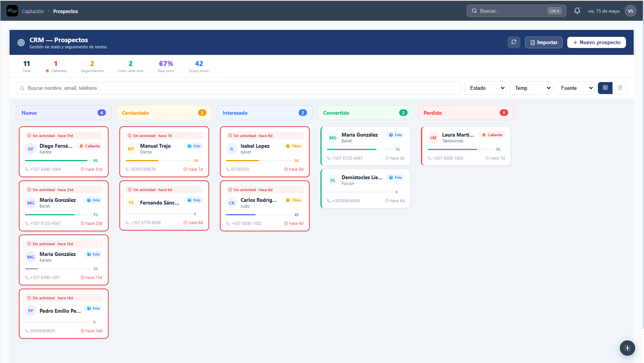Click 'hace 23d' on María González Ballet card
644x363 pixels.
pos(91,223)
